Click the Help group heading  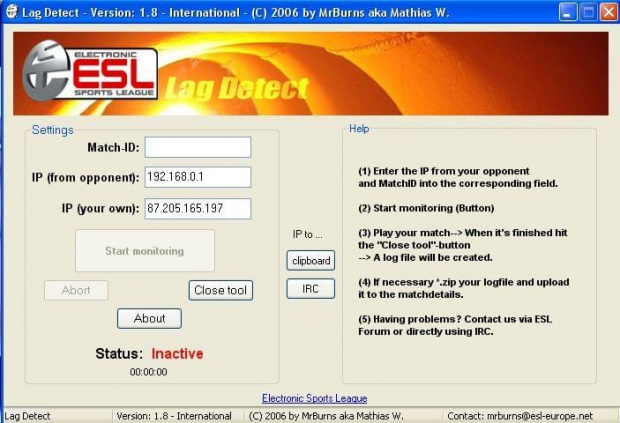click(359, 128)
